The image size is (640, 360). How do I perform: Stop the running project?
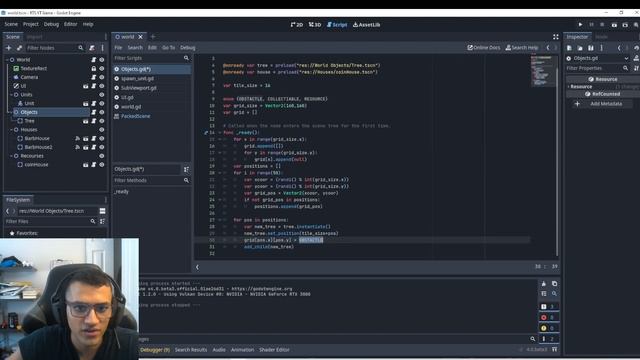pos(602,25)
